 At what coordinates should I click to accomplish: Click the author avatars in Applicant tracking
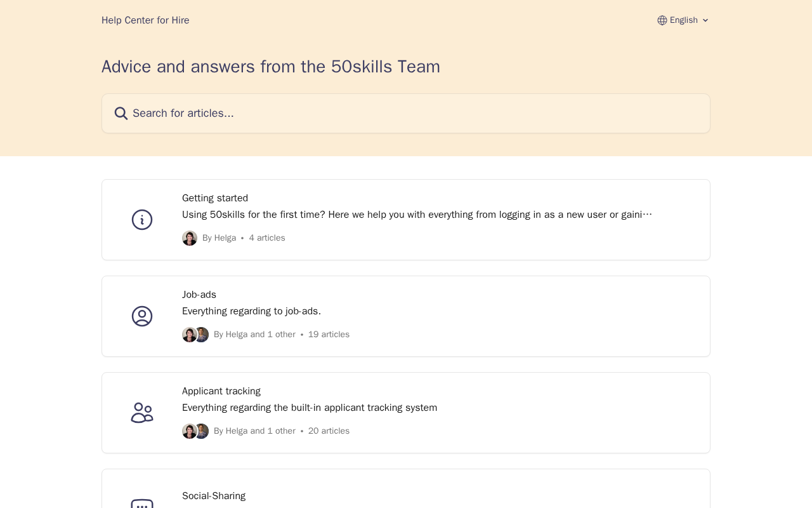click(x=195, y=431)
